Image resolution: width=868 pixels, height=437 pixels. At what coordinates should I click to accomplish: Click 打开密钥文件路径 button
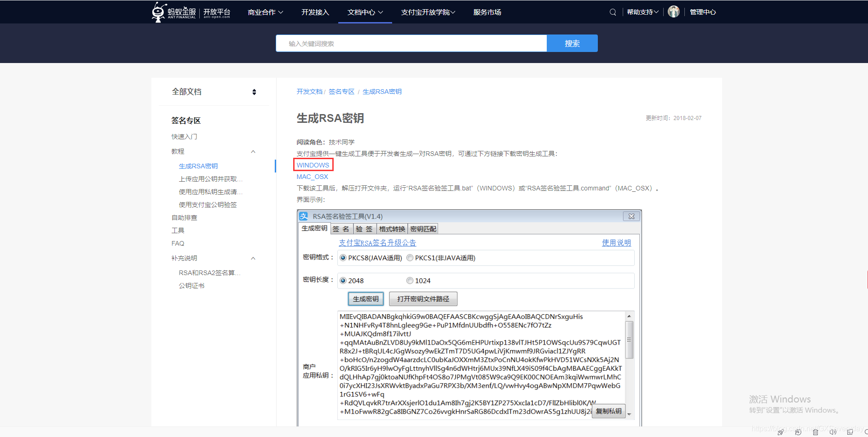pos(423,299)
